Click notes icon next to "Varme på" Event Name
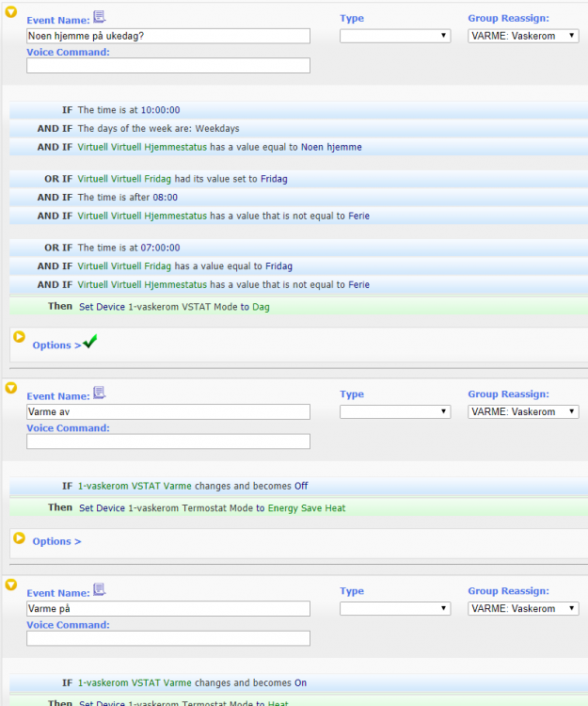This screenshot has height=706, width=588. [x=100, y=591]
